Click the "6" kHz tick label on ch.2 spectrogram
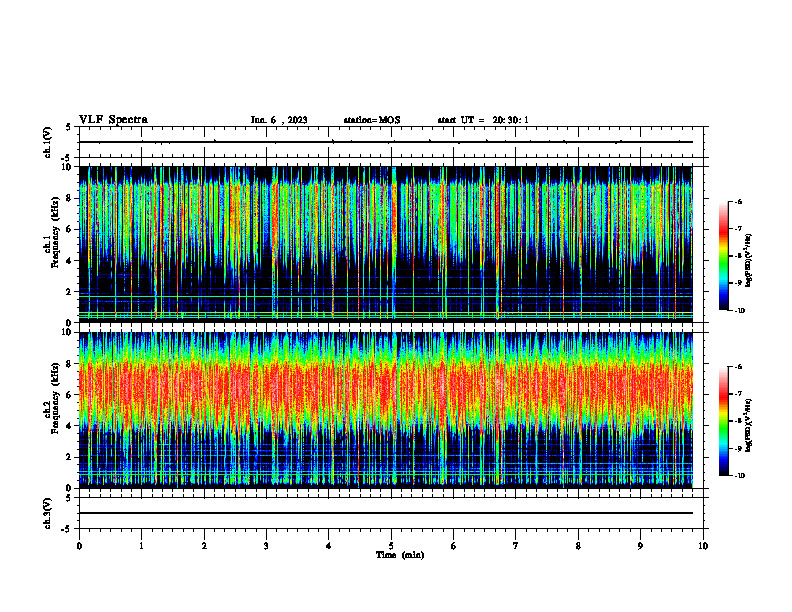The height and width of the screenshot is (612, 792). click(x=70, y=395)
